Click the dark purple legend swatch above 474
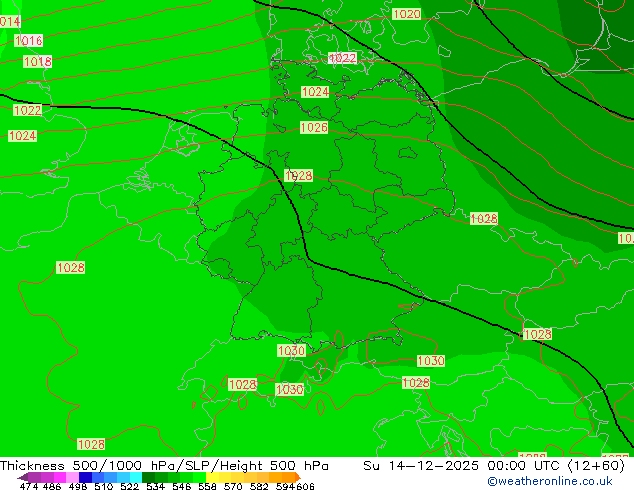 (x=34, y=477)
